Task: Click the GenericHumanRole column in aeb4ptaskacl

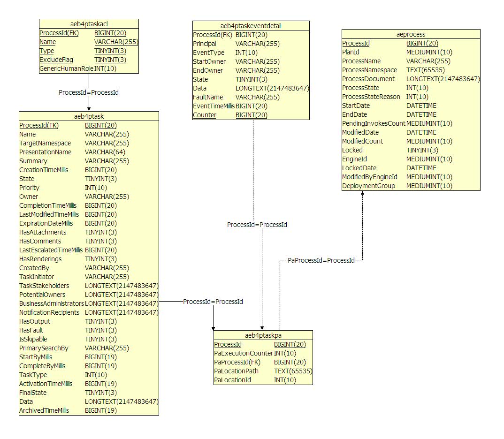Action: 66,68
